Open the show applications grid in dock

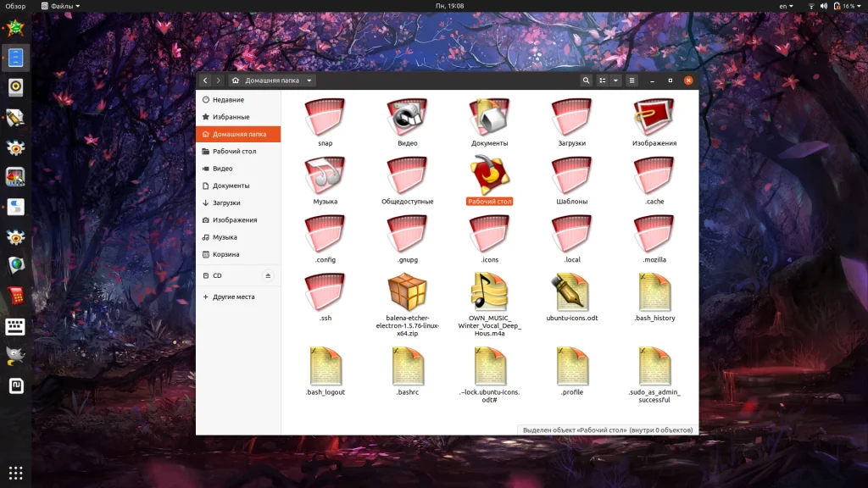pyautogui.click(x=15, y=472)
